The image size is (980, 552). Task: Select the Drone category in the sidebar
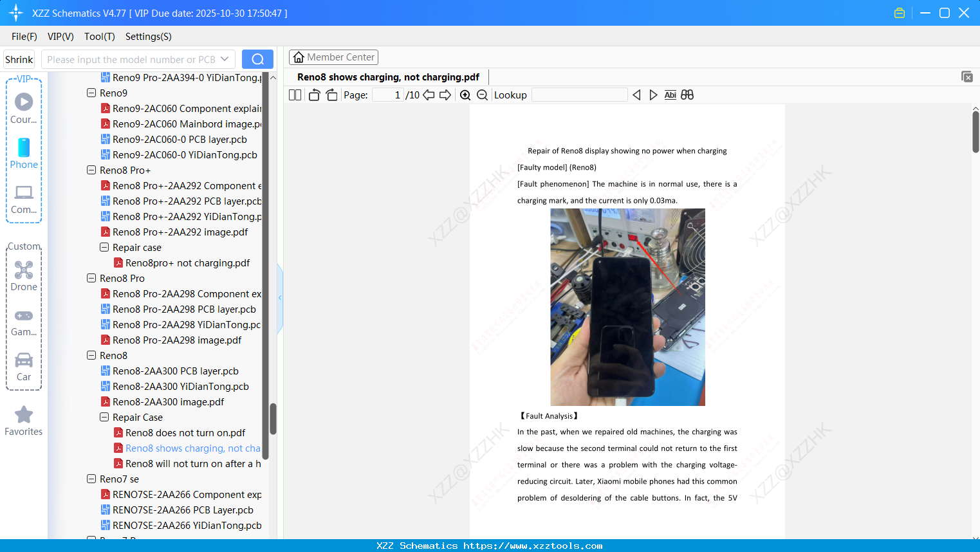click(x=24, y=276)
